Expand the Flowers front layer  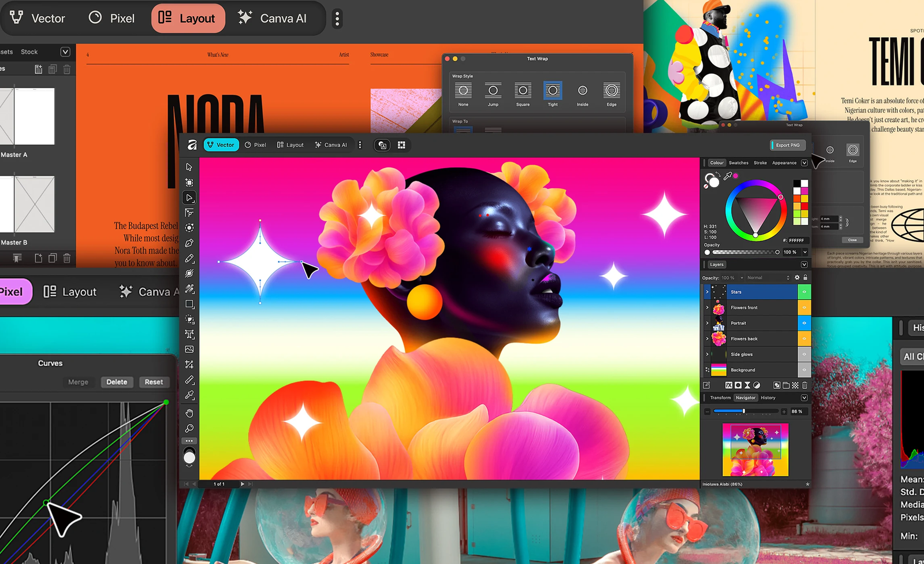707,307
